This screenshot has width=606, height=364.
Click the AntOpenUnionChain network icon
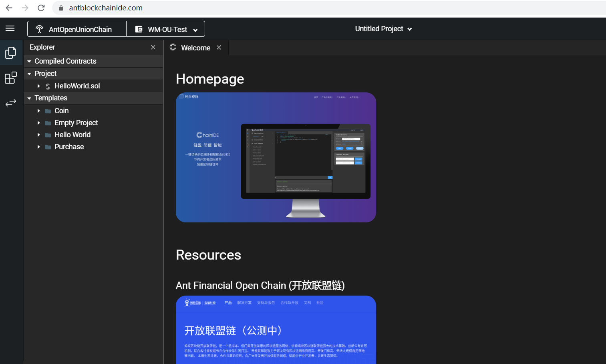click(x=39, y=29)
